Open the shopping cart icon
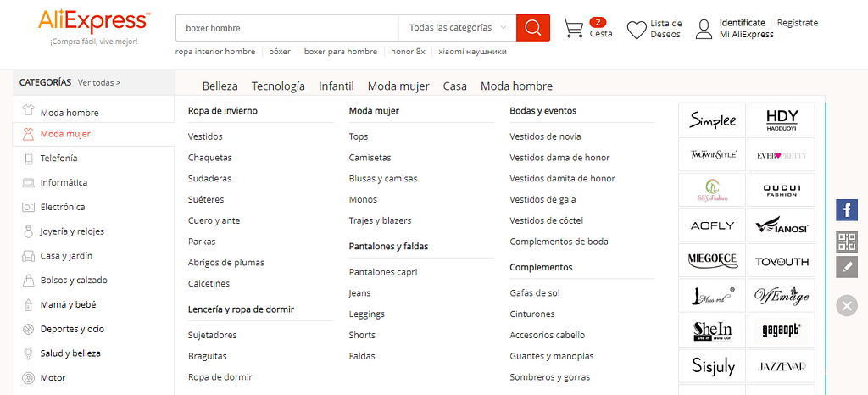868x395 pixels. click(x=574, y=28)
